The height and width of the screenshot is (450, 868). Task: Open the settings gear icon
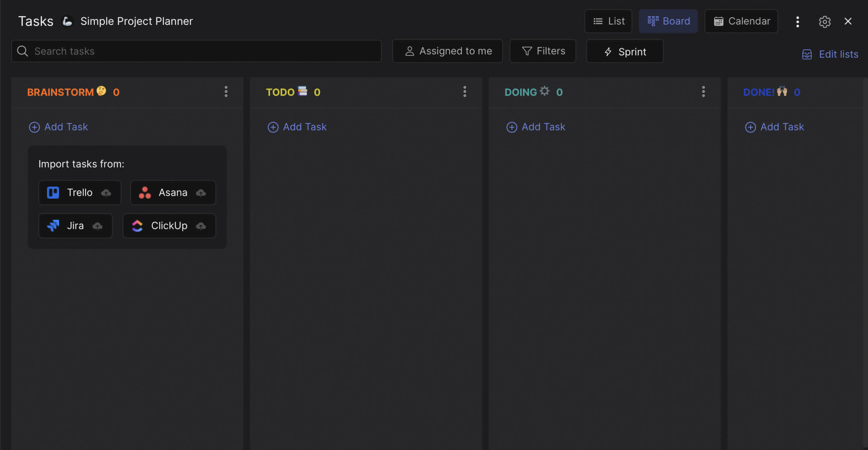tap(825, 21)
